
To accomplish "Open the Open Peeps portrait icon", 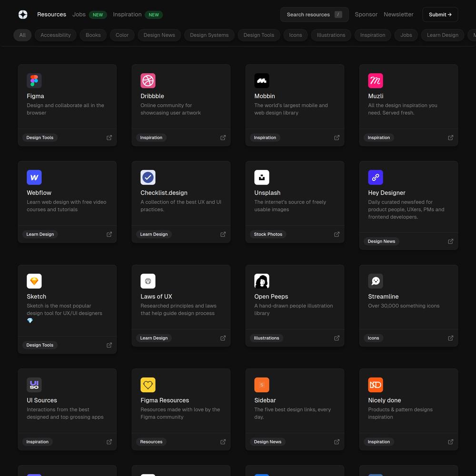I will click(x=262, y=281).
